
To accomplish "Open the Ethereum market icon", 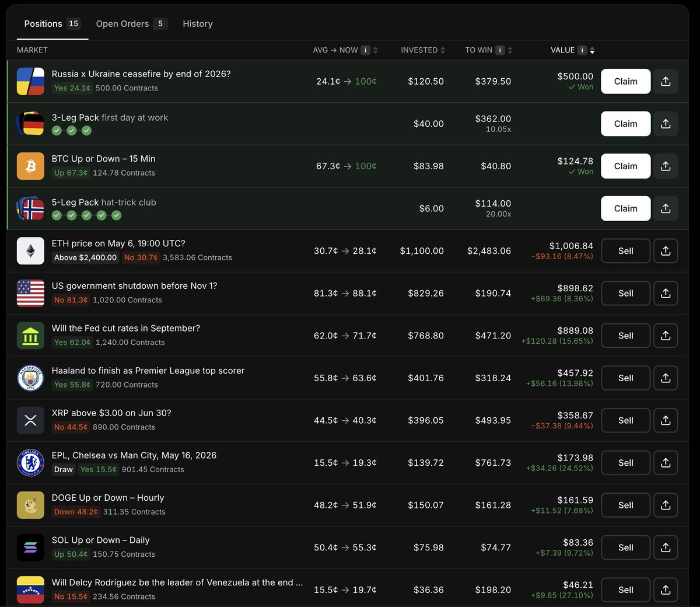I will (30, 251).
